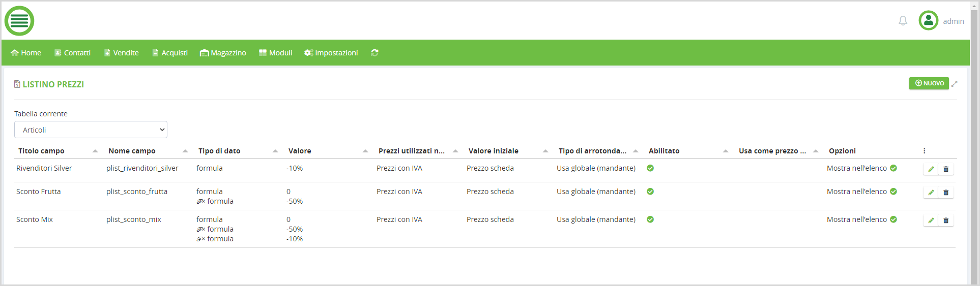
Task: Open the admin user avatar icon
Action: click(x=928, y=21)
